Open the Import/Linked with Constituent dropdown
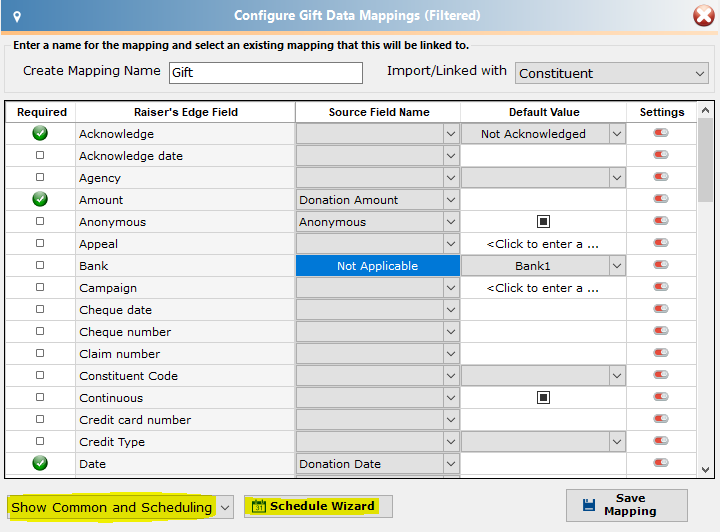Viewport: 720px width, 532px height. click(612, 73)
